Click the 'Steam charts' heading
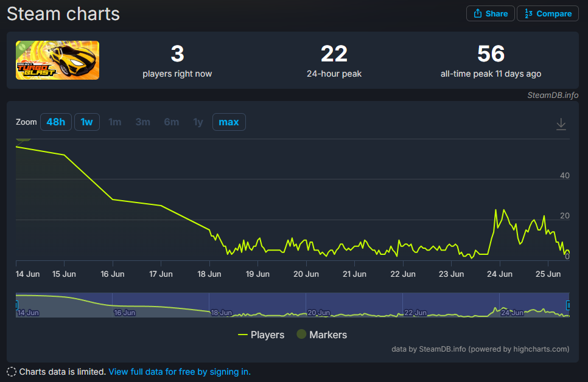This screenshot has width=588, height=382. click(x=63, y=14)
